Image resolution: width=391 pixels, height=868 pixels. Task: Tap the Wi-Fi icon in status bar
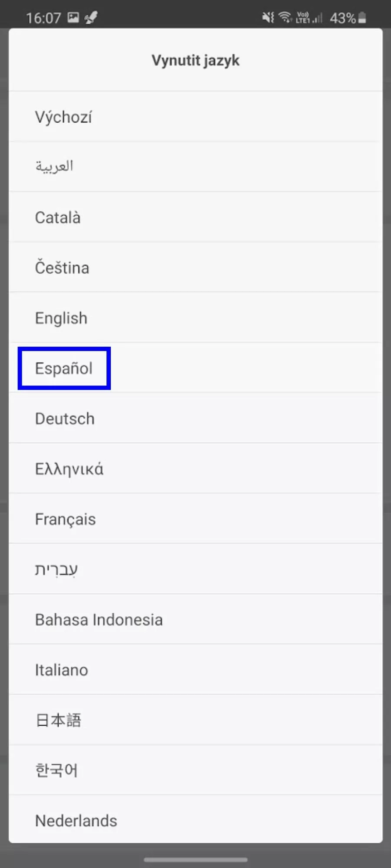click(285, 17)
